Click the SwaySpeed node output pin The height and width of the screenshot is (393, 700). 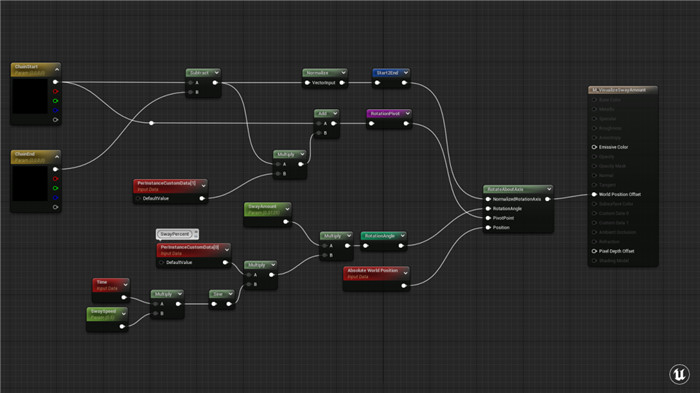pyautogui.click(x=122, y=326)
